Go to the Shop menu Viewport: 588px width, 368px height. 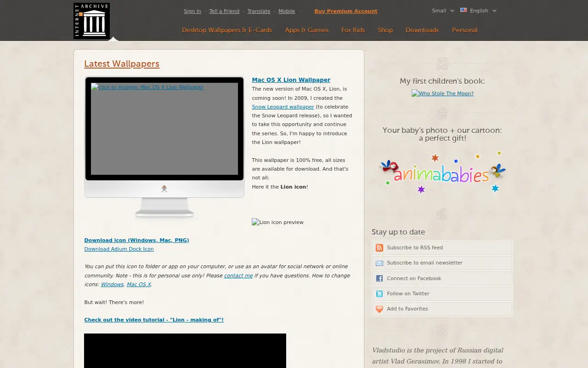click(x=385, y=30)
